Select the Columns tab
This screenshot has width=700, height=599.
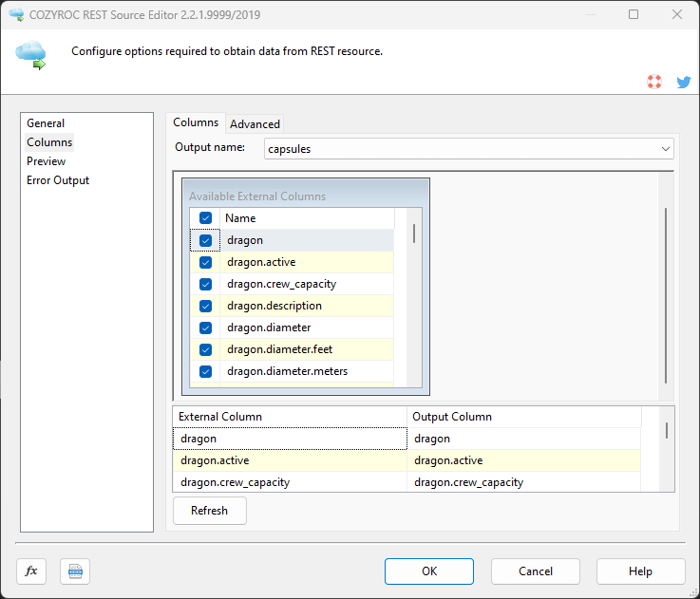[196, 122]
